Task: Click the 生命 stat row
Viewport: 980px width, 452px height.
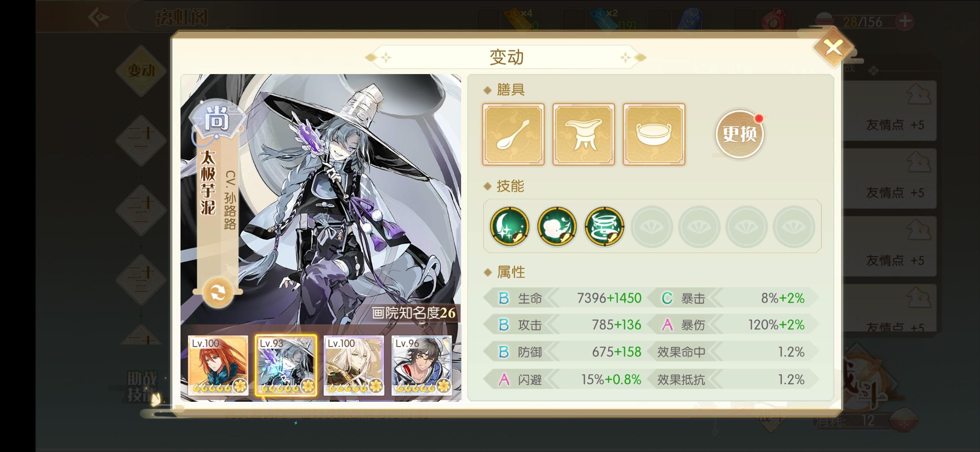Action: tap(564, 298)
